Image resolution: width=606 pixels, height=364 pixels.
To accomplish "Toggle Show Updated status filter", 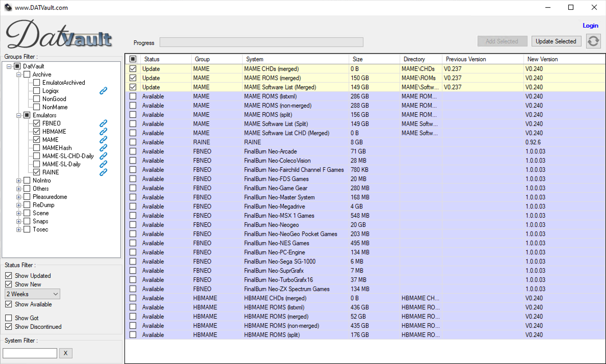I will pyautogui.click(x=9, y=276).
